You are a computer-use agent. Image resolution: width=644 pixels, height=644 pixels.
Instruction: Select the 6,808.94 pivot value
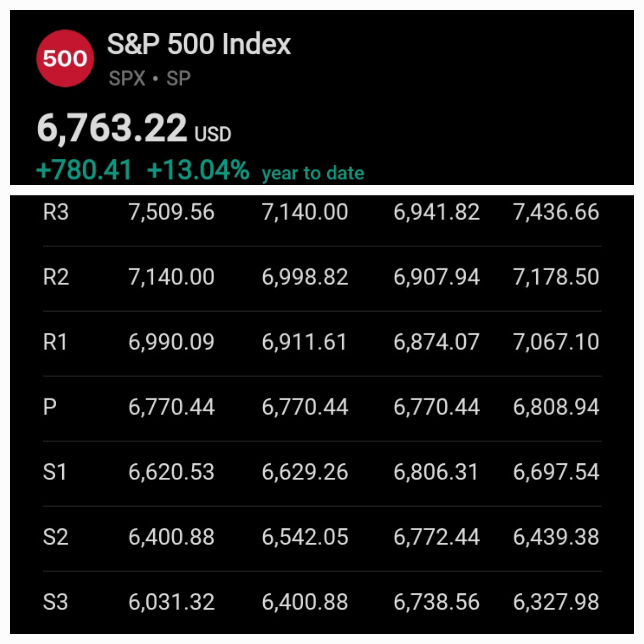[x=556, y=407]
